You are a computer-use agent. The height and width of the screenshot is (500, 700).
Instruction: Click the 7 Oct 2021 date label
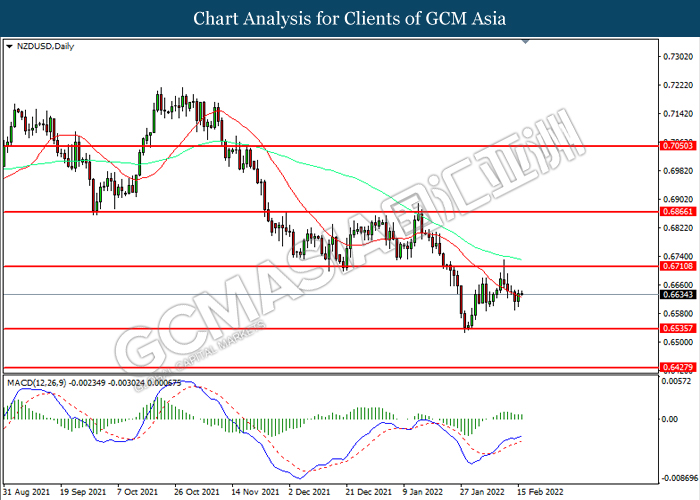point(138,492)
